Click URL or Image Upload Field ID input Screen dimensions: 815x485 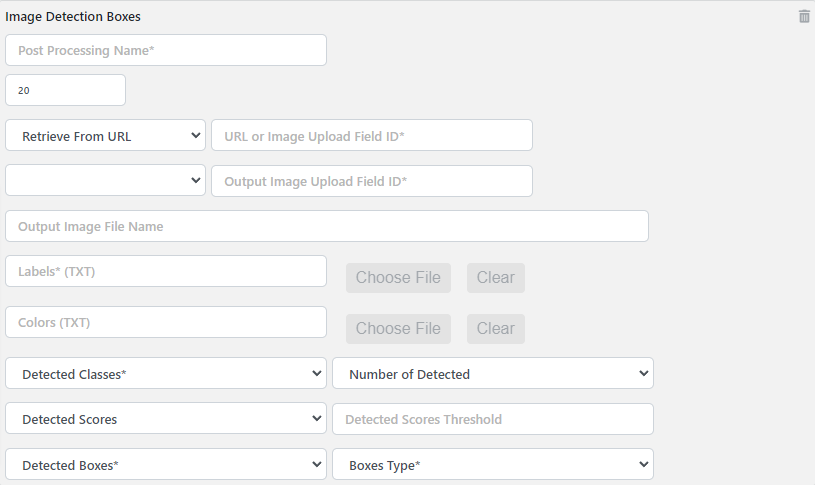[x=371, y=136]
